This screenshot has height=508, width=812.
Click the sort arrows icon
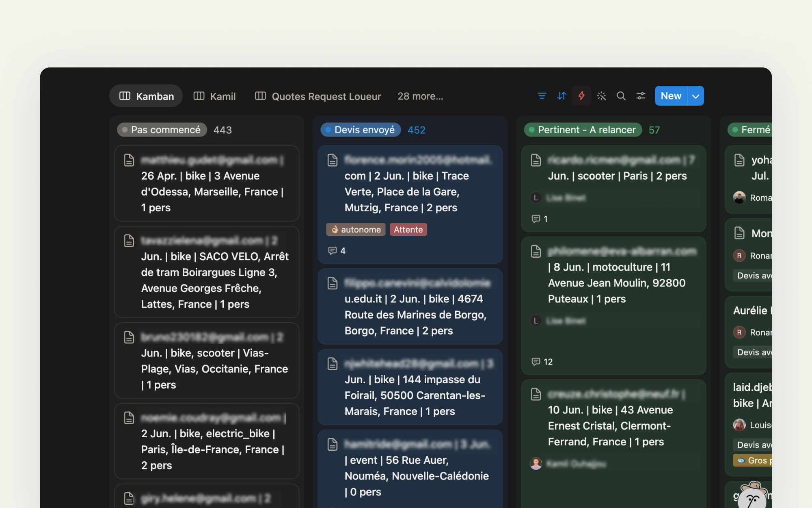561,96
